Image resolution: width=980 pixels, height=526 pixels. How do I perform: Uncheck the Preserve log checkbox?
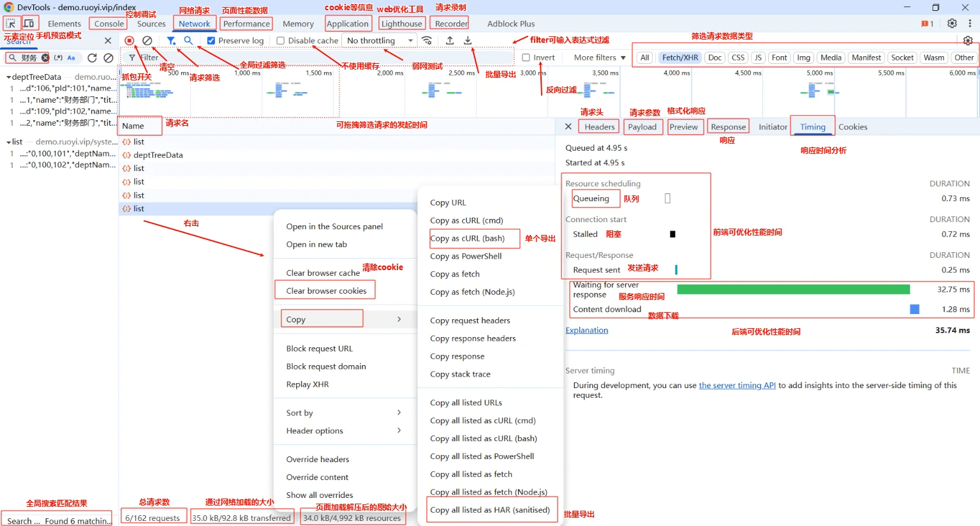pyautogui.click(x=211, y=41)
